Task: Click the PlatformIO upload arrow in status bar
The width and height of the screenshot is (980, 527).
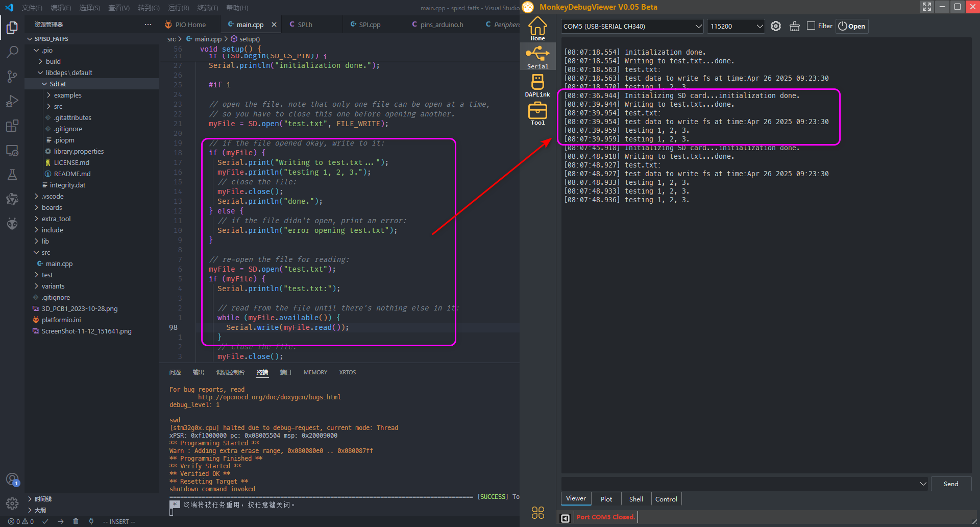Action: tap(61, 521)
